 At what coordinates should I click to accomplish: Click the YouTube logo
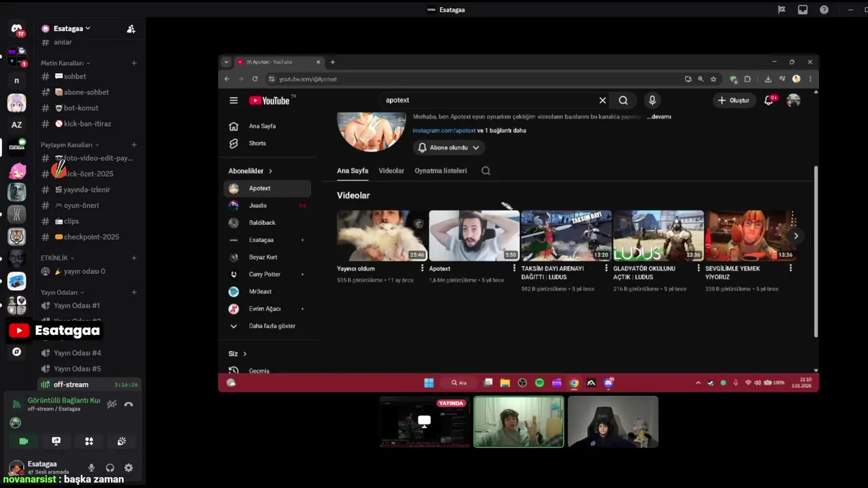pyautogui.click(x=269, y=100)
